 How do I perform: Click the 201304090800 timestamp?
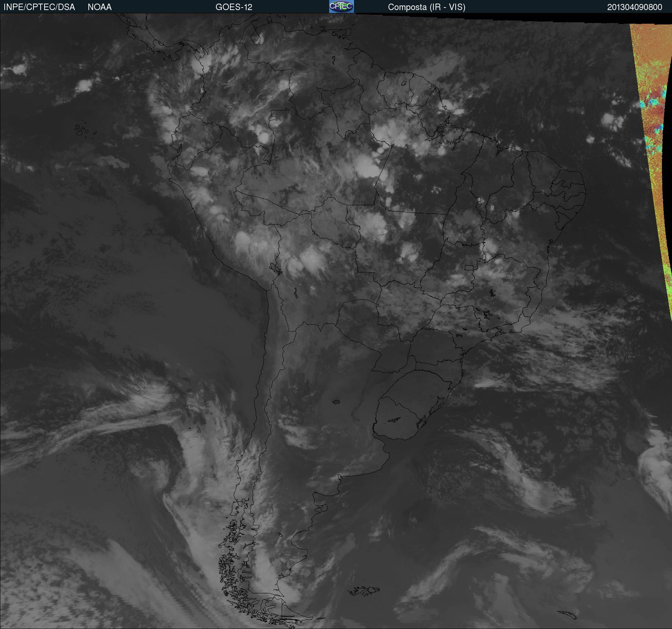[635, 7]
